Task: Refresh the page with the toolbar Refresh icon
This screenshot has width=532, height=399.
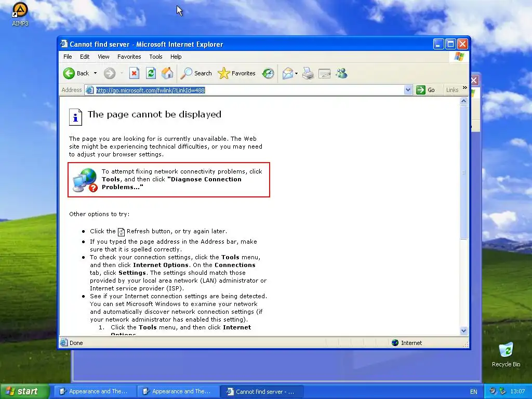Action: [151, 73]
